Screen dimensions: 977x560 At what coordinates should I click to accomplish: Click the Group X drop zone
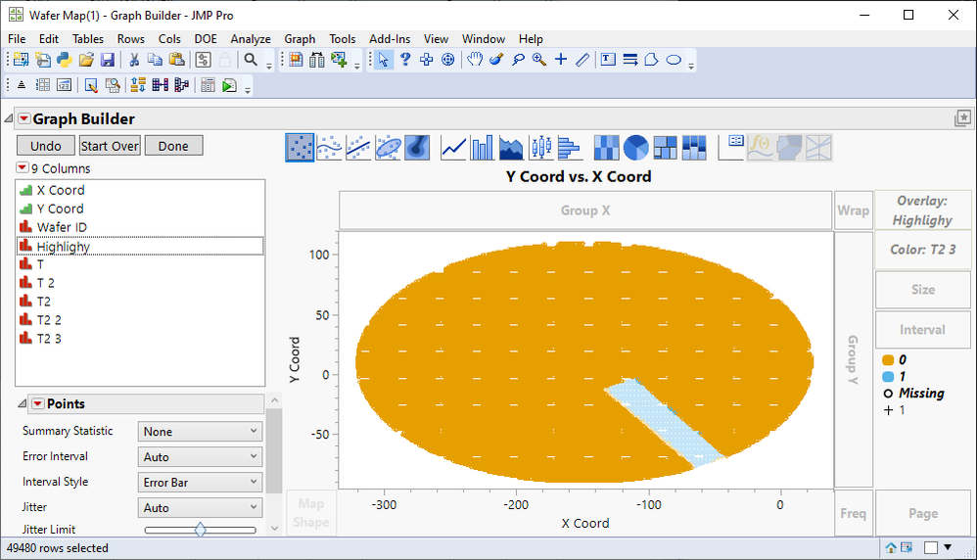[x=585, y=210]
